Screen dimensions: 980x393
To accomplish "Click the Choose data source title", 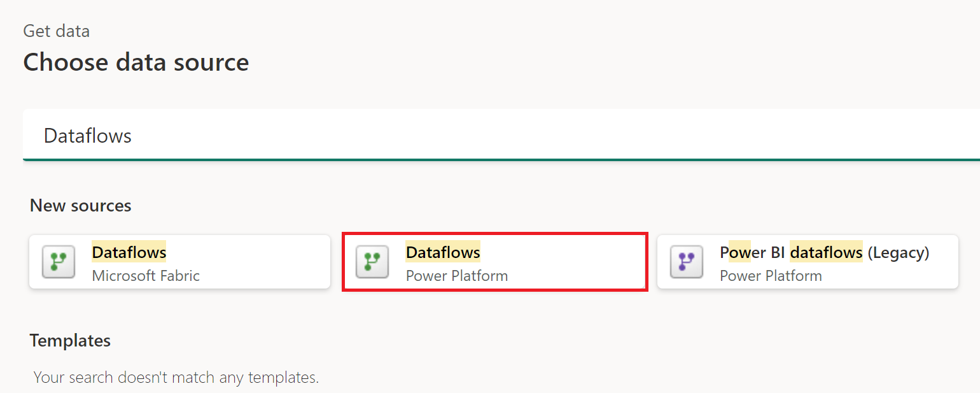I will click(136, 62).
